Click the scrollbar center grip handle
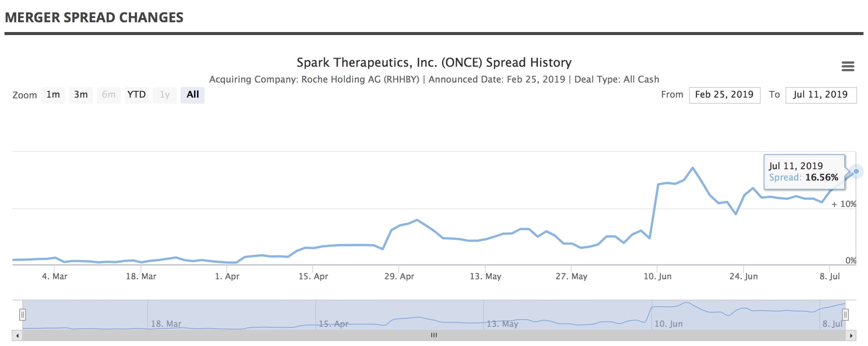 [434, 335]
